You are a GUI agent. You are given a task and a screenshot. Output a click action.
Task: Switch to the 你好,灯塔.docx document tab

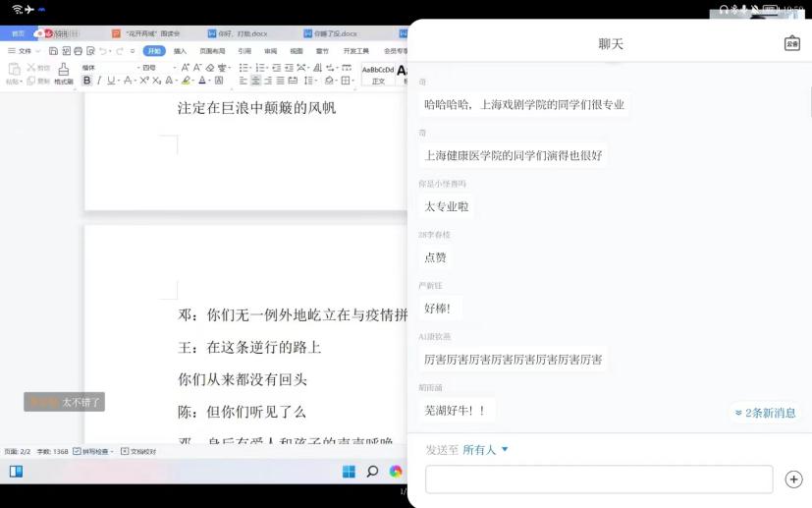pyautogui.click(x=250, y=33)
